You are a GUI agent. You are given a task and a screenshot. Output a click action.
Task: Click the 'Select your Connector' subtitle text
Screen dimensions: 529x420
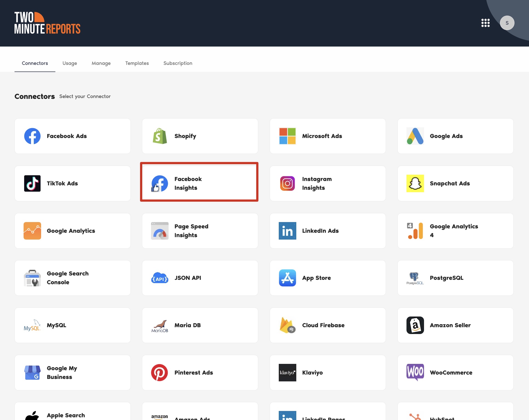(x=85, y=96)
